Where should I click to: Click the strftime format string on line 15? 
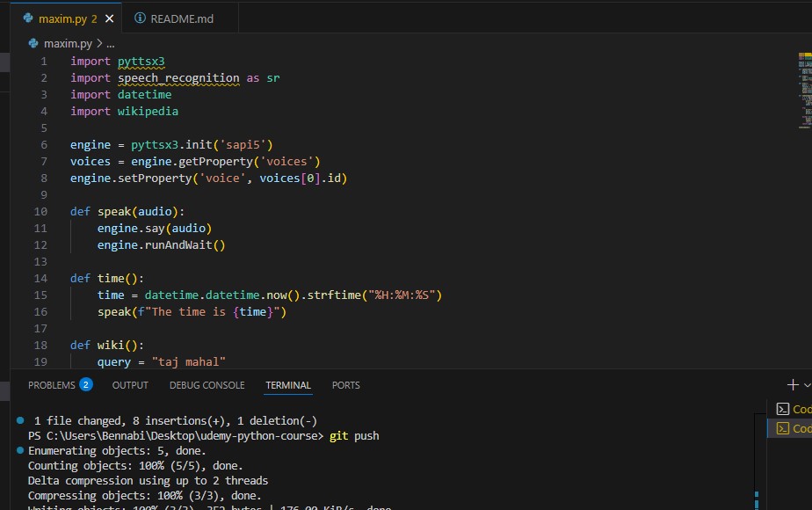(x=402, y=295)
